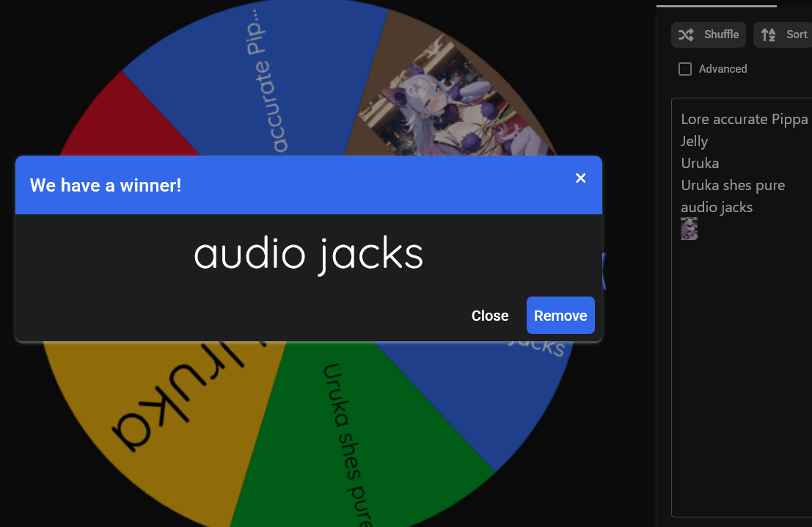Click the 'audio jacks' winner name text
The height and width of the screenshot is (527, 812).
coord(309,255)
